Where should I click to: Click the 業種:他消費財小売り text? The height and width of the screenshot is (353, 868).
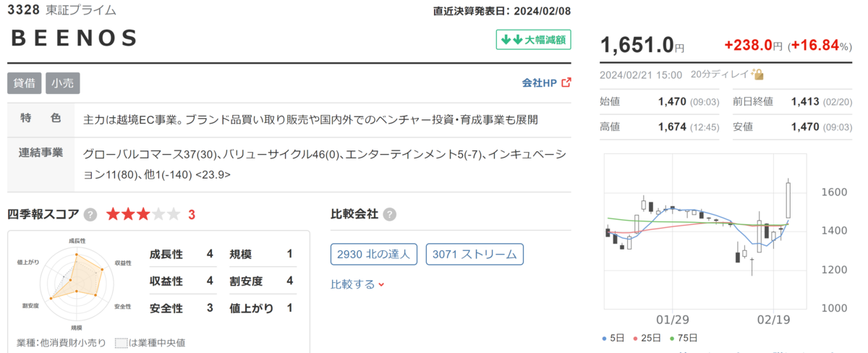point(61,342)
